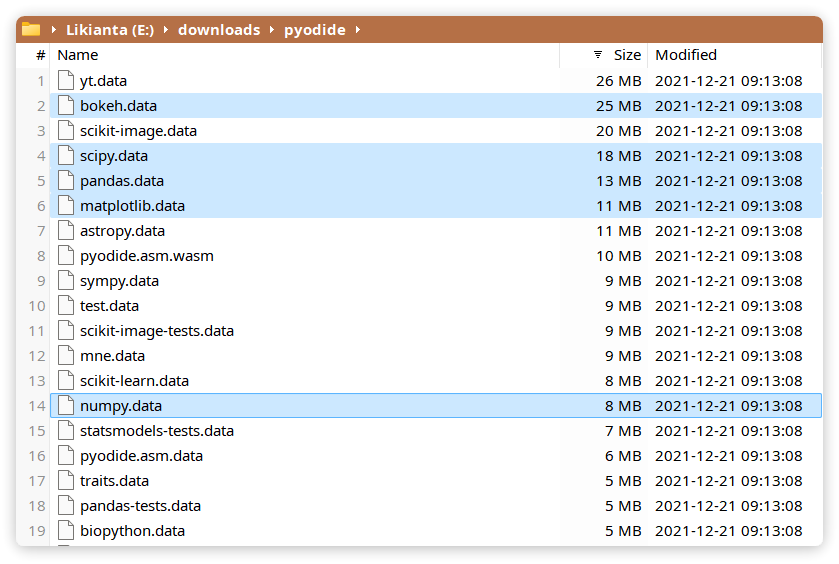
Task: Click the scipy.data file icon
Action: [x=66, y=156]
